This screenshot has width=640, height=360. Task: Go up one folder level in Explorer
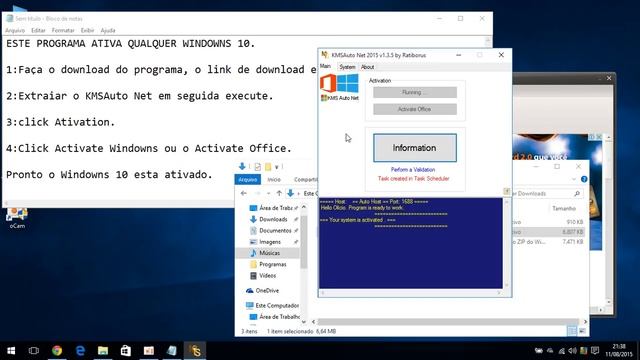(279, 193)
